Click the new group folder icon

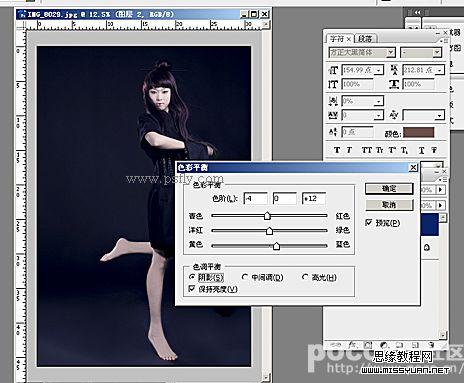(399, 345)
